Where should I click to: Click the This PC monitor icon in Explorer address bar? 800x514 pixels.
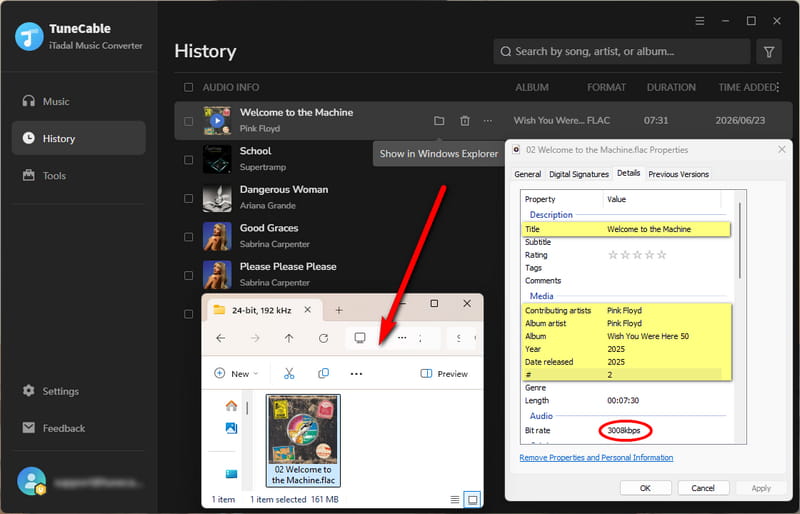[x=360, y=338]
